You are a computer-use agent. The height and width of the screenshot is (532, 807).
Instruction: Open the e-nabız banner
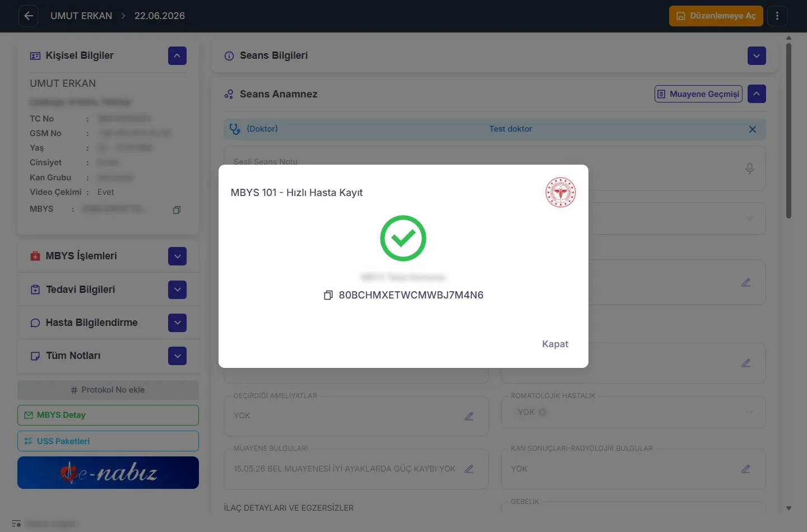coord(108,473)
